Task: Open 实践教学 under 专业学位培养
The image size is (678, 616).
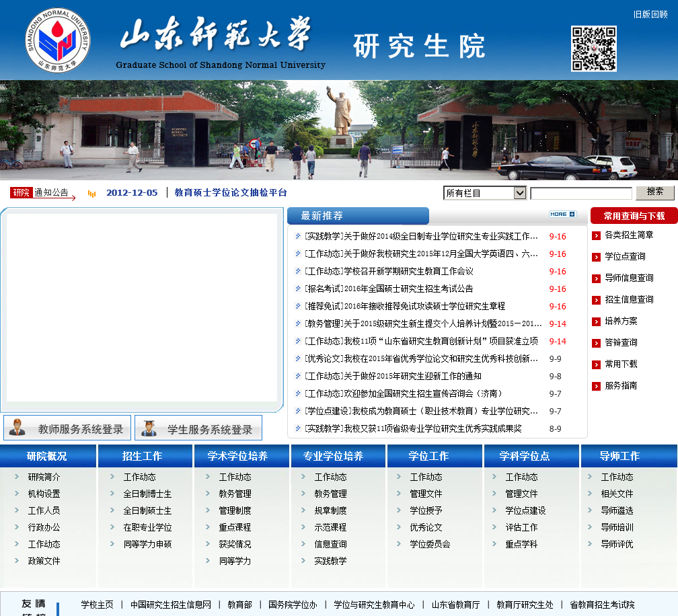Action: 330,561
